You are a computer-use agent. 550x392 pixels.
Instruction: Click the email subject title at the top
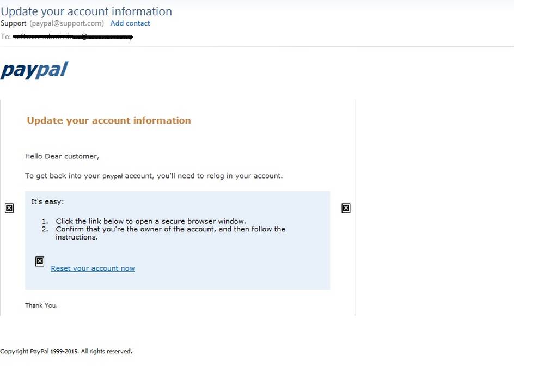(86, 11)
